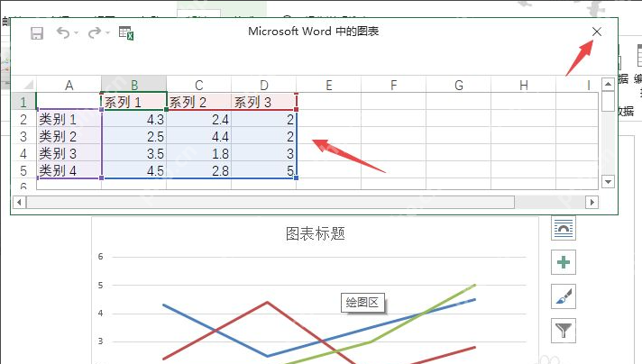Open Chart Styles brush button
Image resolution: width=642 pixels, height=364 pixels.
pos(564,296)
